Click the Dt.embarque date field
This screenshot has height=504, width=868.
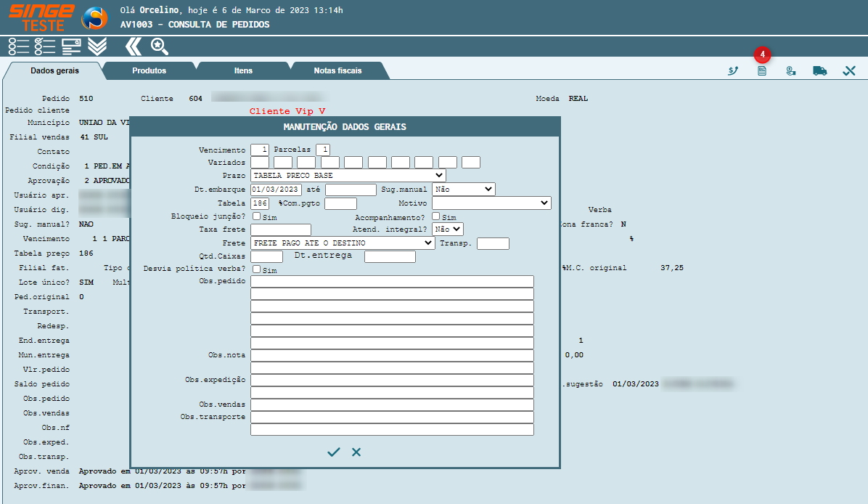[276, 190]
